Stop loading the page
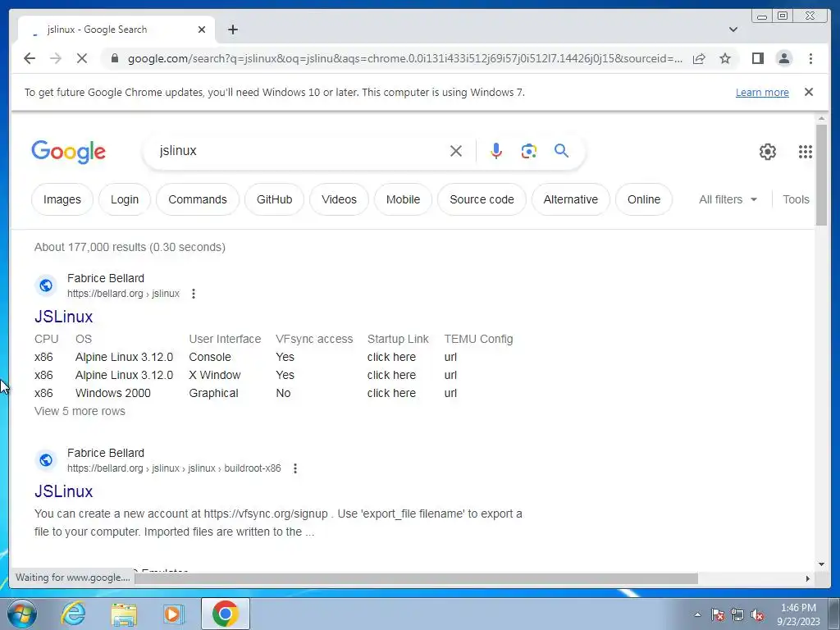This screenshot has width=840, height=630. 82,58
